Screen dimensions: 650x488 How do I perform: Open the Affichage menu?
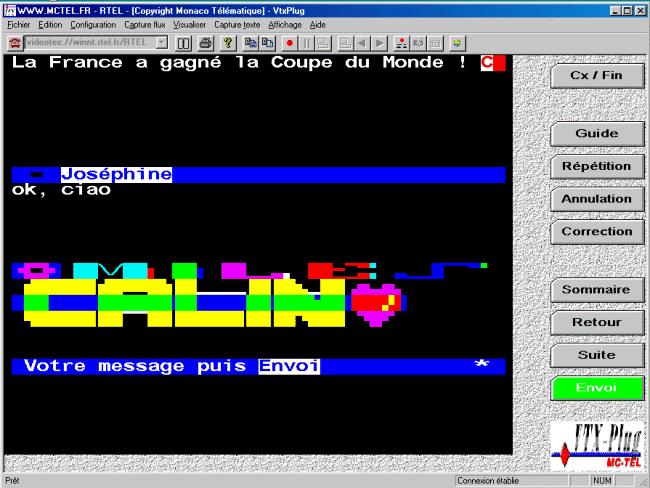(x=285, y=25)
